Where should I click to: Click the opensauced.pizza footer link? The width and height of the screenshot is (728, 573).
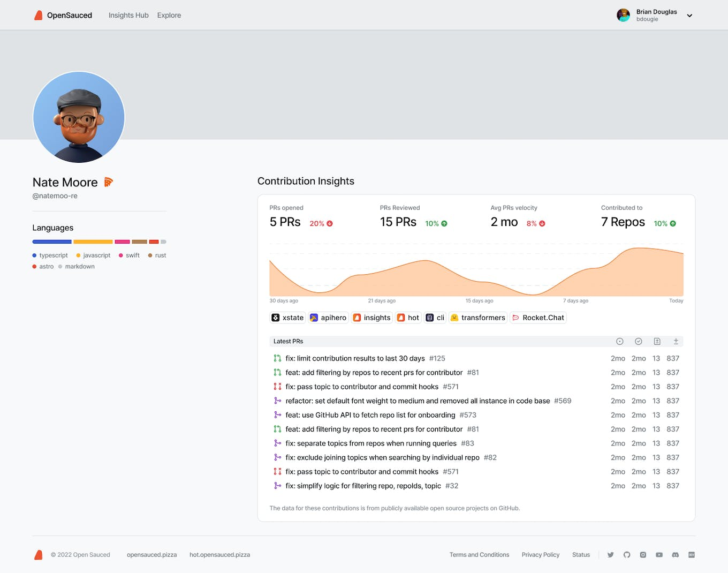[x=151, y=555]
